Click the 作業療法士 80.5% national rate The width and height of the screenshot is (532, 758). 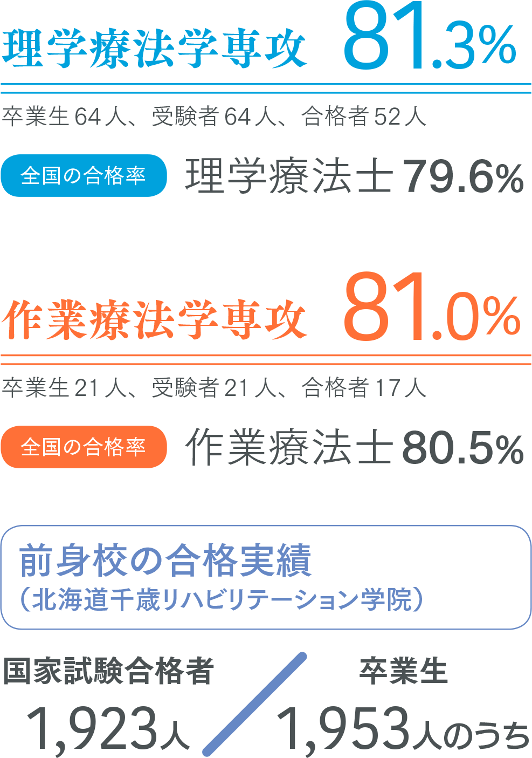[354, 448]
